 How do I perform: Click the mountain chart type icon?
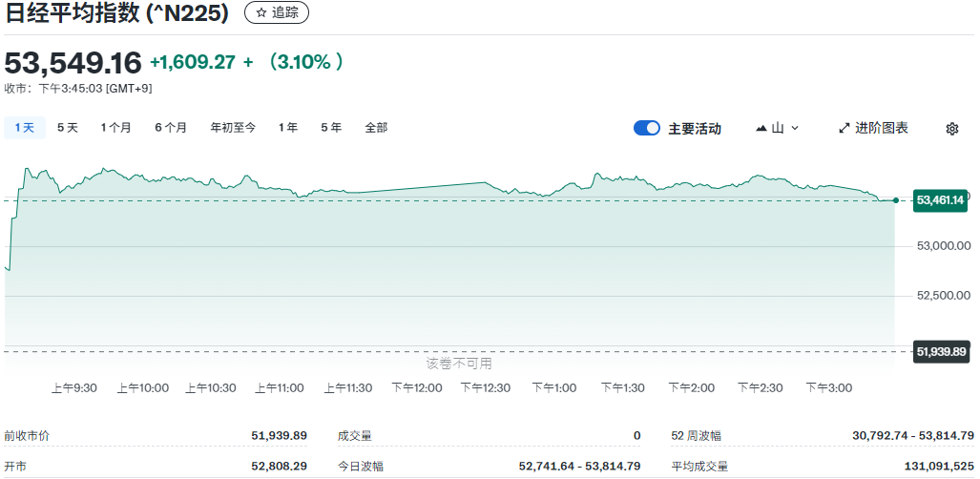click(761, 128)
